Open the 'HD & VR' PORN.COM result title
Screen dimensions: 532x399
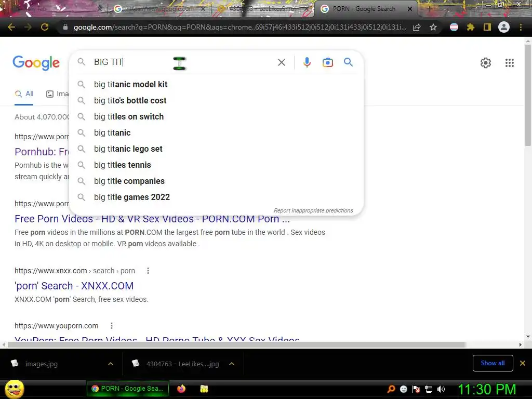click(152, 219)
